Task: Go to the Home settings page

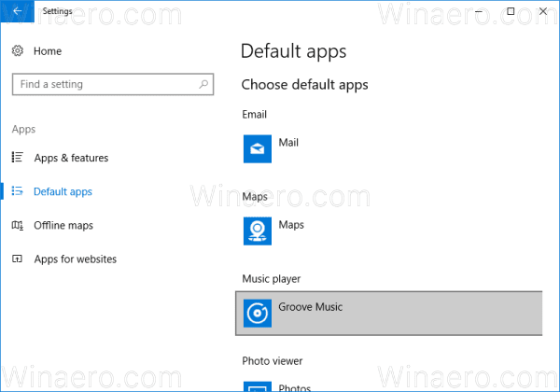Action: 48,51
